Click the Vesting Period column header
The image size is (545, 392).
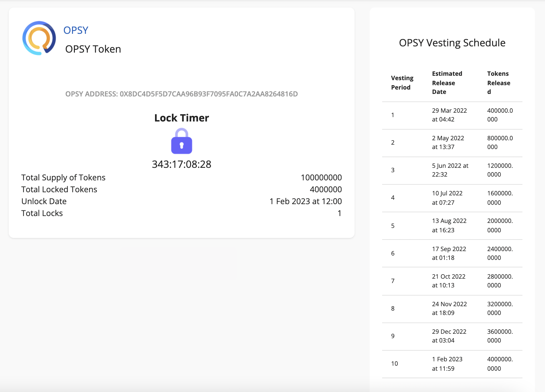pyautogui.click(x=402, y=83)
